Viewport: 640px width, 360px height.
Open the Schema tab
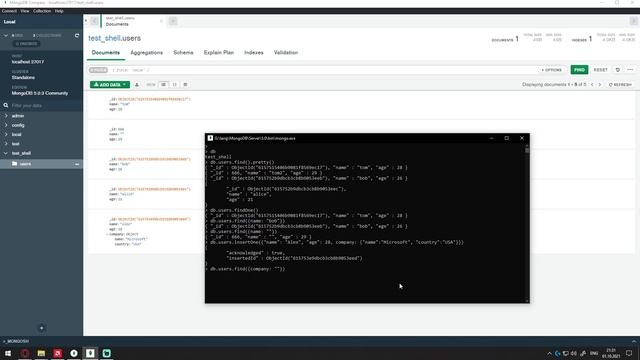[x=183, y=53]
